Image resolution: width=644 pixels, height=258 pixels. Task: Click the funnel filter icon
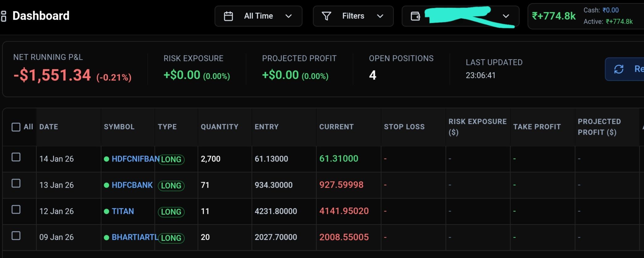pos(326,16)
